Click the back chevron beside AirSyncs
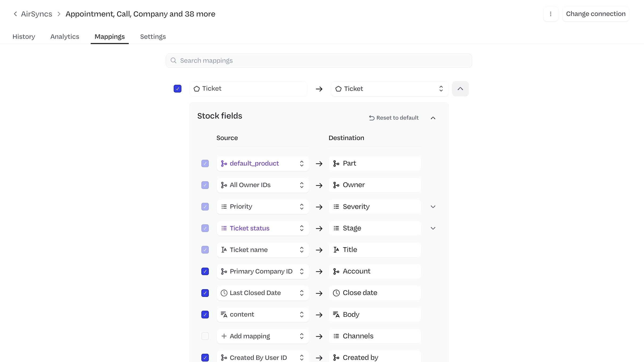This screenshot has height=362, width=644. [15, 14]
